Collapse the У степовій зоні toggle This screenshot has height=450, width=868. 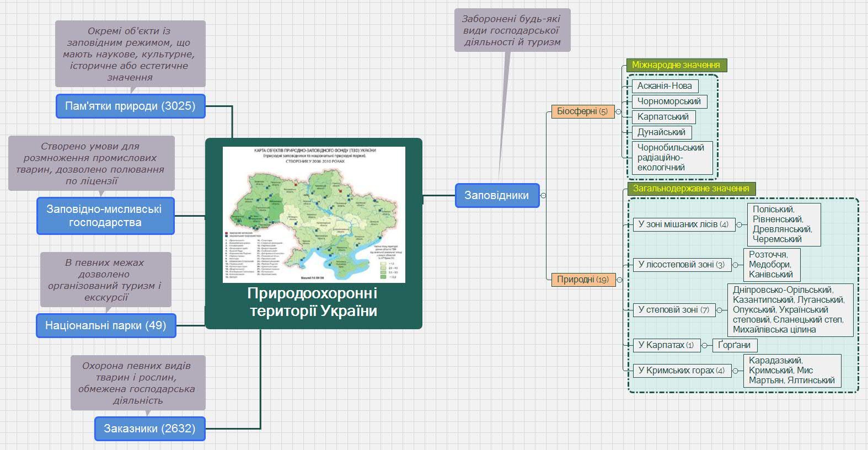(x=720, y=310)
